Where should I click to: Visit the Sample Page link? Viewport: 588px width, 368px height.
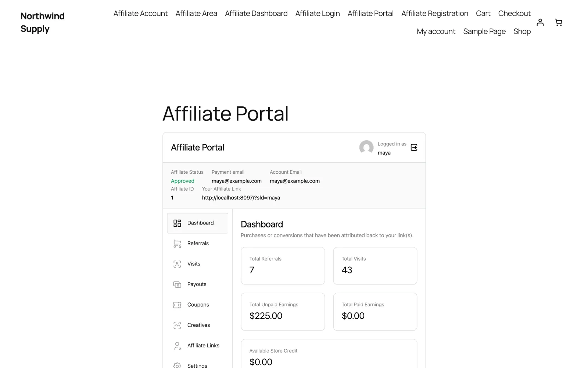click(484, 32)
